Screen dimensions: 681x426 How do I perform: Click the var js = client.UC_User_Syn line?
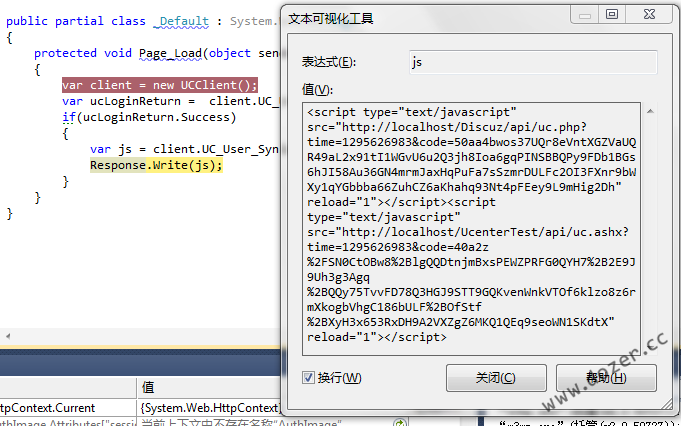185,149
